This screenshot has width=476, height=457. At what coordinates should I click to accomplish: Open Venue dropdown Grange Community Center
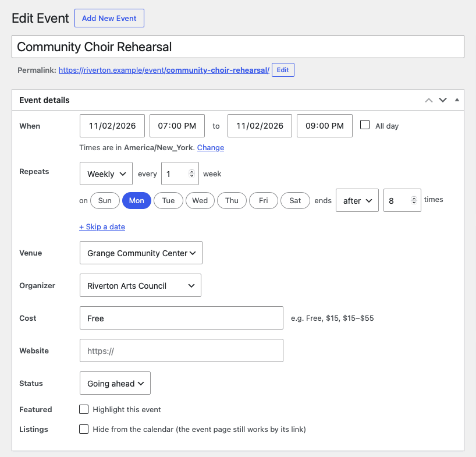click(141, 253)
